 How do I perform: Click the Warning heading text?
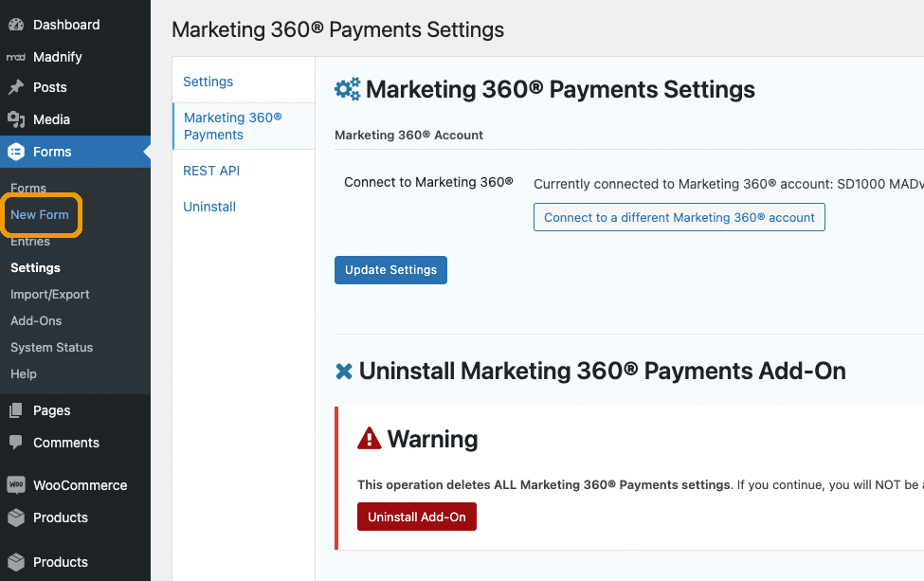point(432,439)
